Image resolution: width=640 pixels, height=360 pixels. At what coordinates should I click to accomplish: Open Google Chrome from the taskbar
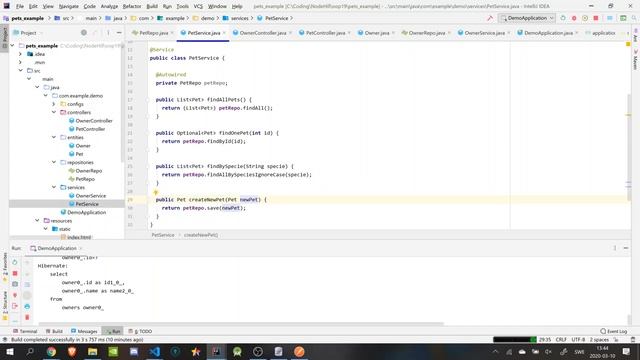pos(51,351)
